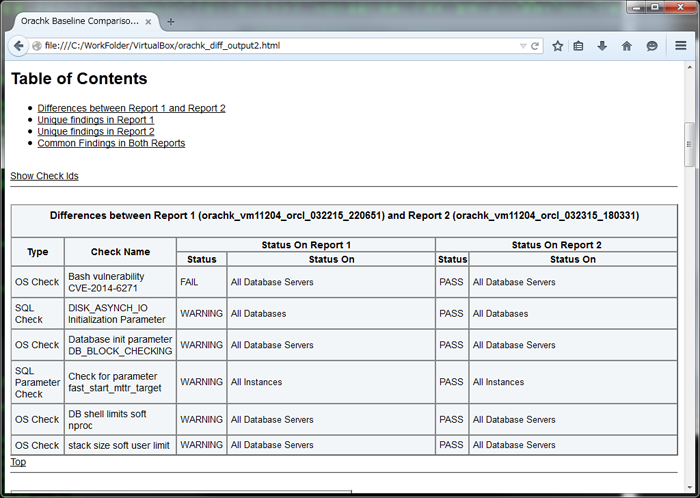Click the Bash vulnerability CVE-2014-6271 cell

[120, 282]
